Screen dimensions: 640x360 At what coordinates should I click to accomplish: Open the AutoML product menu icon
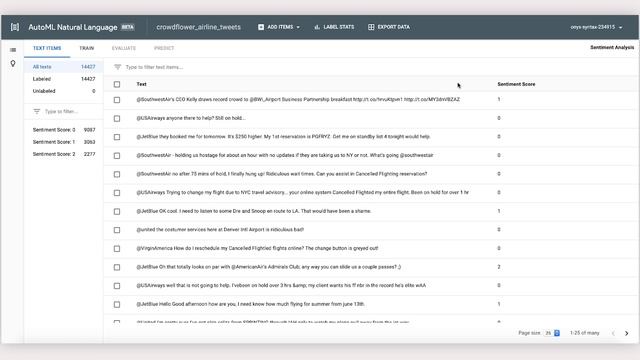click(15, 27)
